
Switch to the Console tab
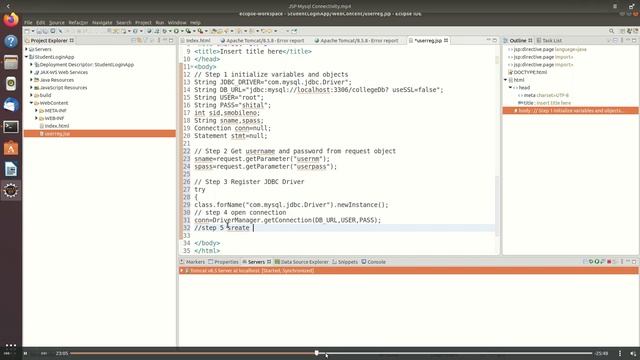point(373,262)
